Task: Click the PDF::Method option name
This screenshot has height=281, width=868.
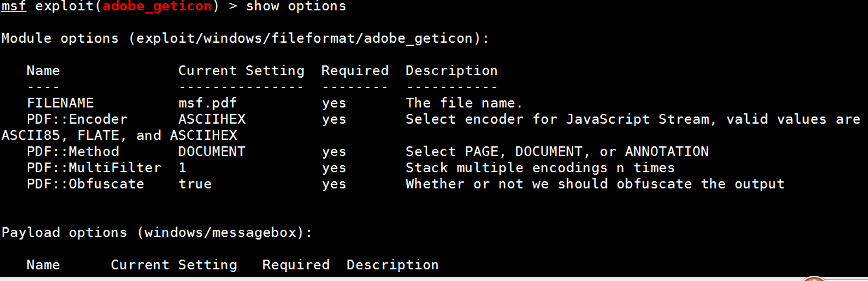Action: pyautogui.click(x=73, y=152)
